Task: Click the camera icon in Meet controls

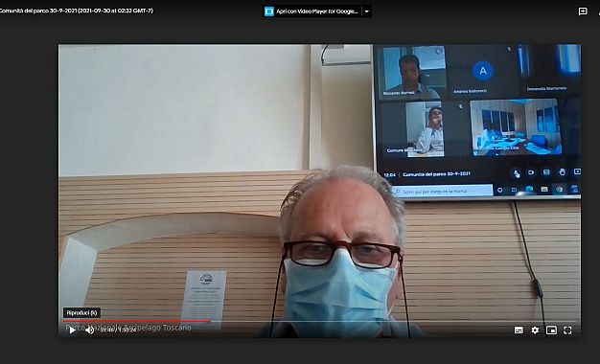Action: (531, 172)
